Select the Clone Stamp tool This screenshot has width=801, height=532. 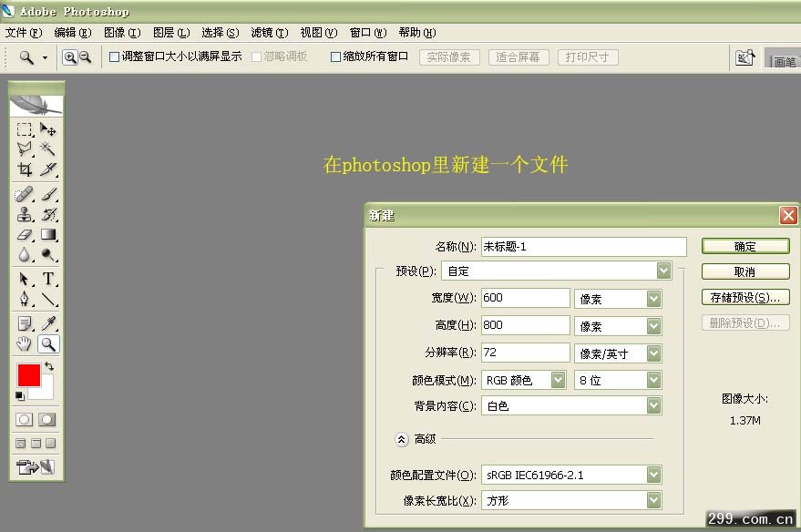tap(24, 214)
